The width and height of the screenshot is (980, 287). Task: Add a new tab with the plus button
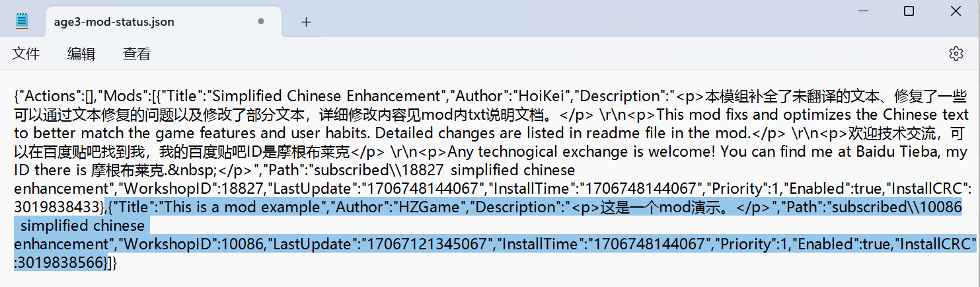point(306,22)
